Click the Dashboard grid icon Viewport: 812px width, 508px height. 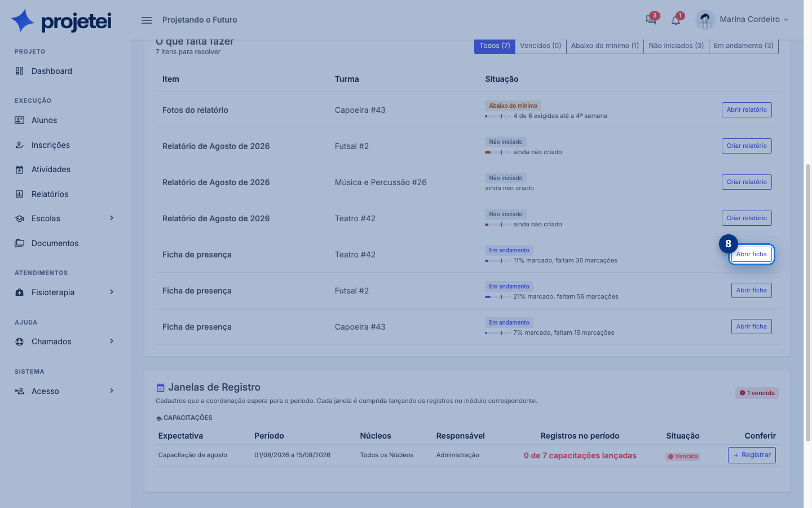pos(20,71)
